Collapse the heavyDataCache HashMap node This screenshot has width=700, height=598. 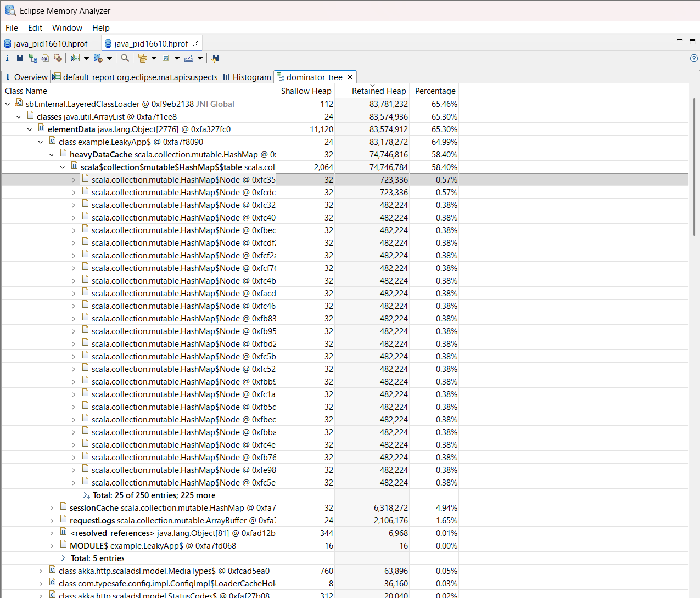[x=52, y=155]
